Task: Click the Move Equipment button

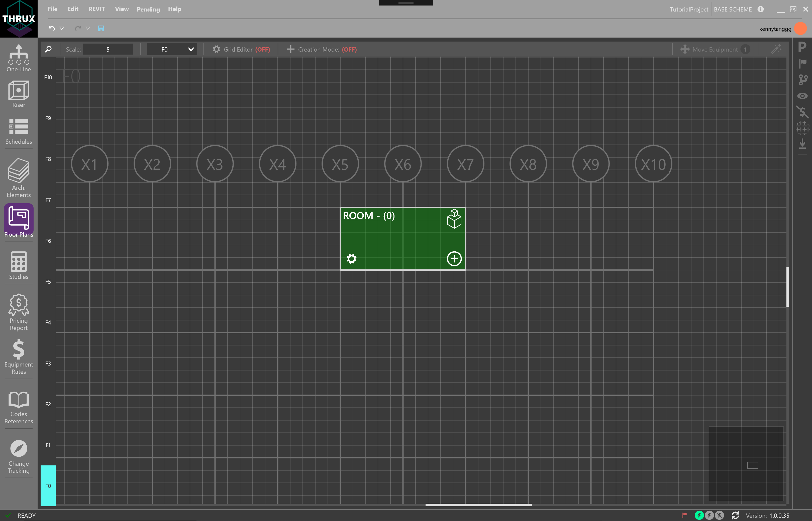Action: [x=715, y=49]
